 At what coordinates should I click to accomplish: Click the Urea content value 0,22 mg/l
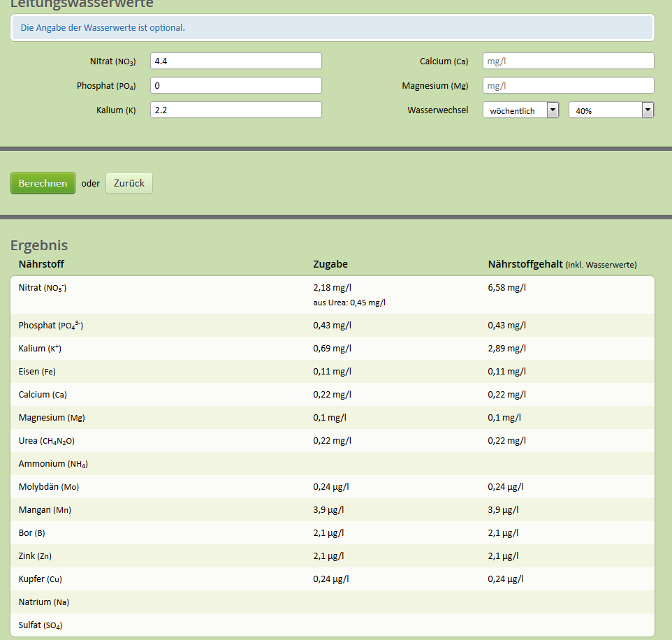[x=506, y=441]
